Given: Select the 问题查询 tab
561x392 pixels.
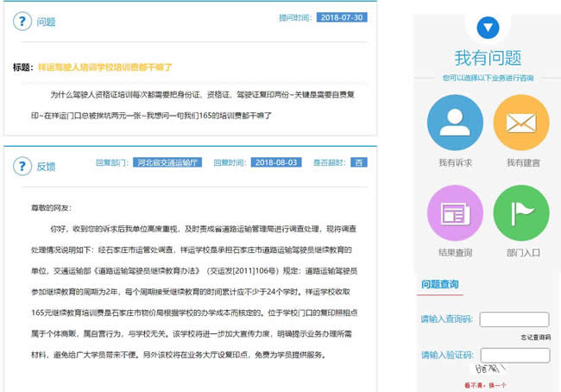Looking at the screenshot, I should (439, 285).
